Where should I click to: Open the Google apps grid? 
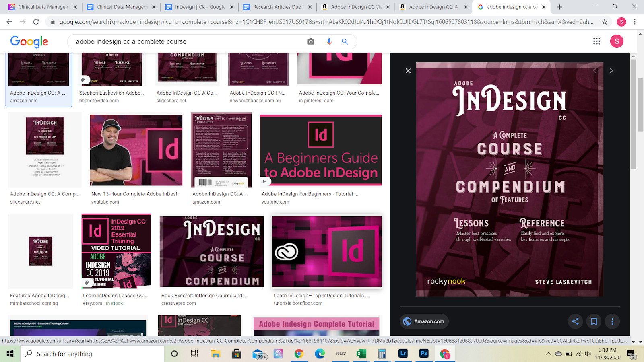[597, 41]
